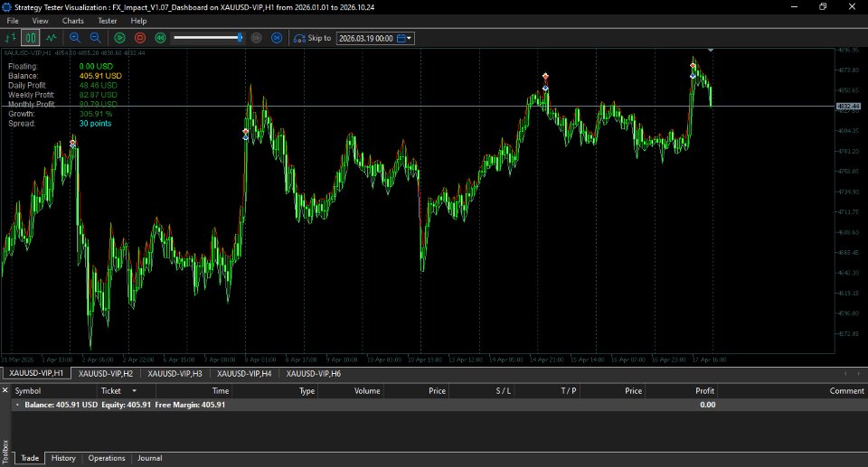Viewport: 868px width, 467px height.
Task: Click the Profit value 0.00 in the summary row
Action: click(707, 405)
